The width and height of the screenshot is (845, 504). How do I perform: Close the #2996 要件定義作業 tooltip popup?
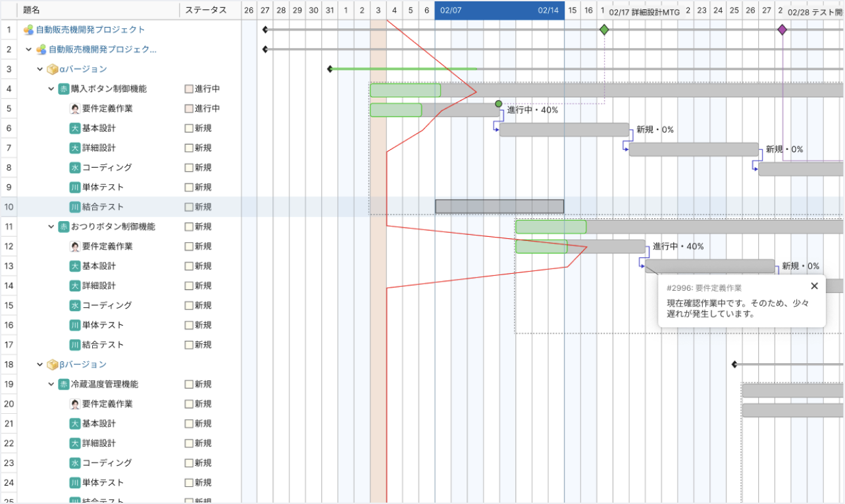pyautogui.click(x=814, y=286)
